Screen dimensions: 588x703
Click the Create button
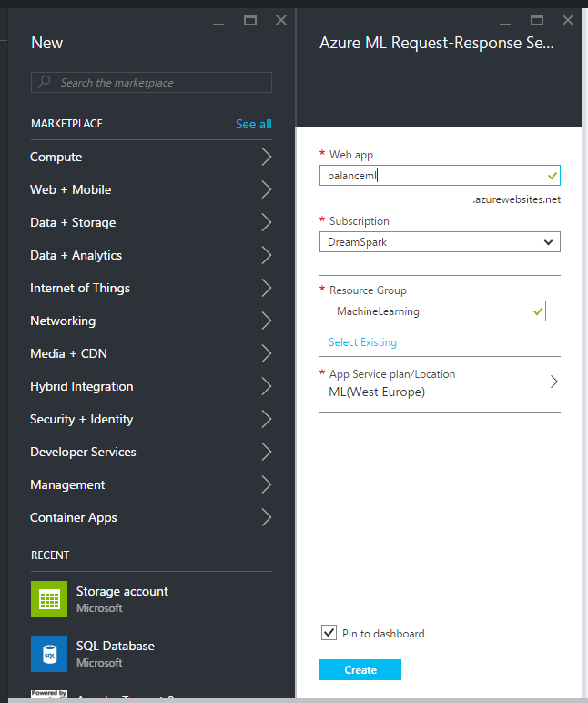pyautogui.click(x=360, y=669)
